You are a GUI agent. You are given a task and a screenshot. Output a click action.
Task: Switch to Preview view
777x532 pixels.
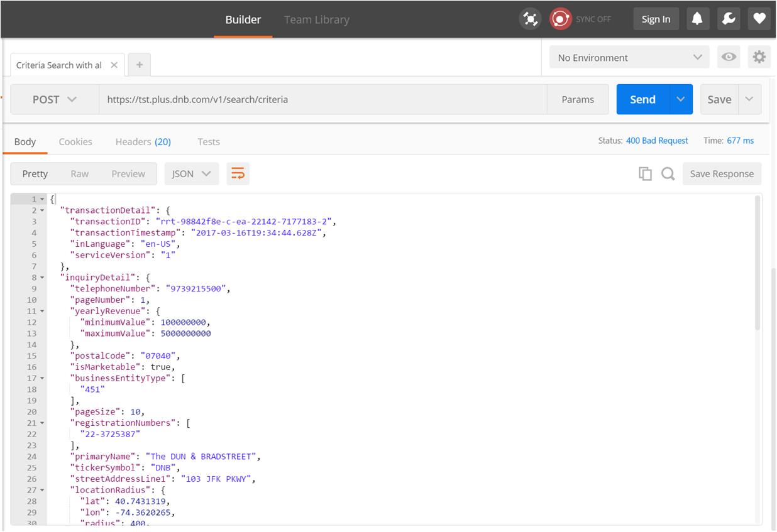(128, 174)
